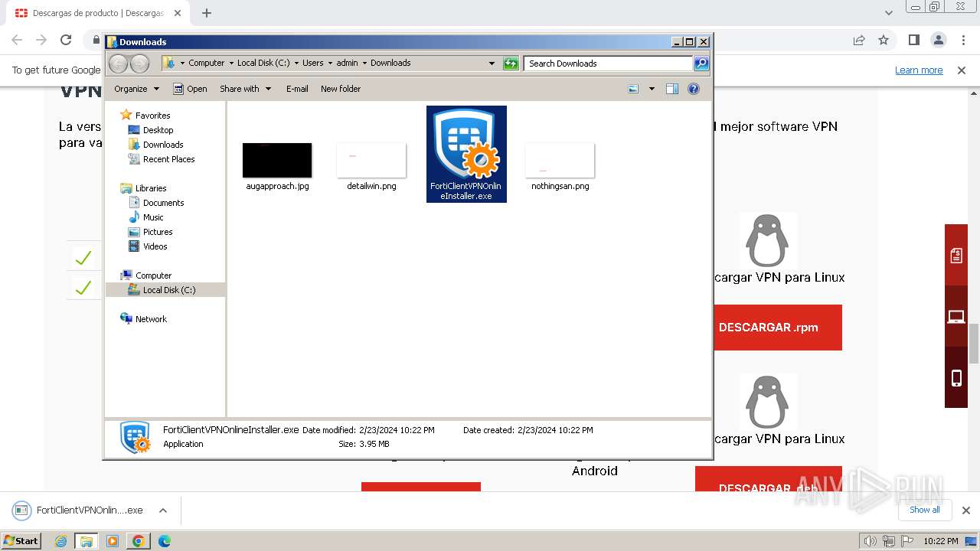Viewport: 980px width, 551px height.
Task: Open Chrome three-dot menu
Action: coord(963,41)
